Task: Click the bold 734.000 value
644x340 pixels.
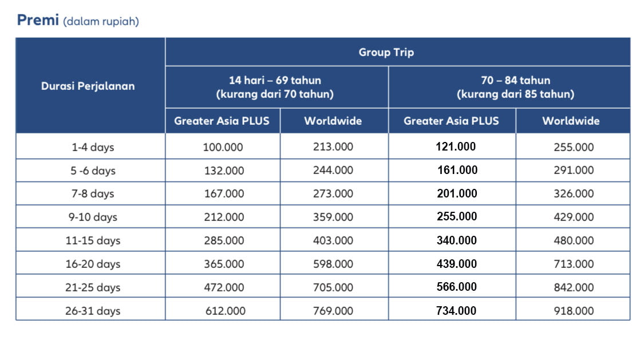Action: tap(456, 310)
